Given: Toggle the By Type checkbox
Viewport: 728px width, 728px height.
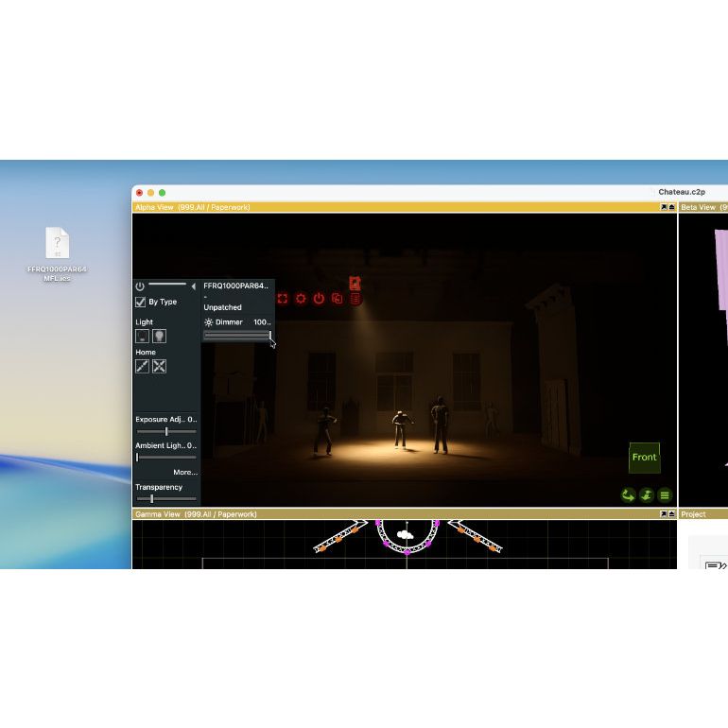Looking at the screenshot, I should tap(141, 303).
